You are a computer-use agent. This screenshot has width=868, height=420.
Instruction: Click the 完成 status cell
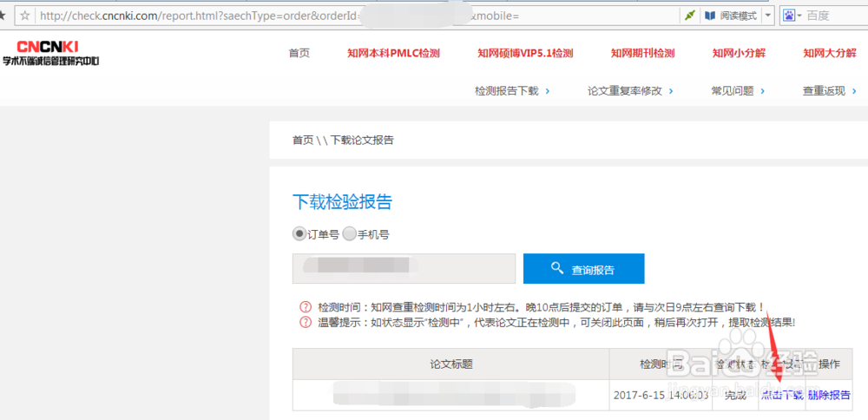(x=736, y=395)
